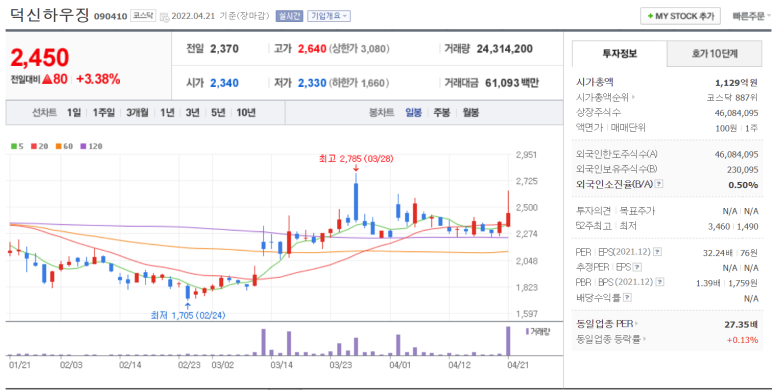The width and height of the screenshot is (773, 390).
Task: Click the tallest volume bar near 04/21
Action: [x=508, y=341]
